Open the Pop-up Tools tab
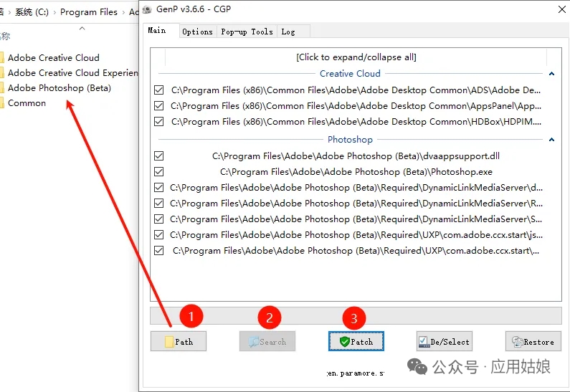 (x=247, y=32)
